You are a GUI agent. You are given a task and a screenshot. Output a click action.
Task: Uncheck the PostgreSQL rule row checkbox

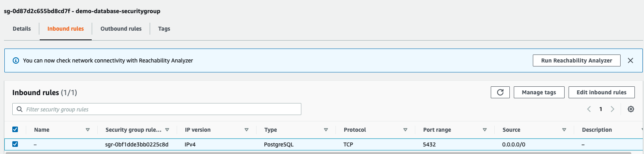(x=15, y=144)
